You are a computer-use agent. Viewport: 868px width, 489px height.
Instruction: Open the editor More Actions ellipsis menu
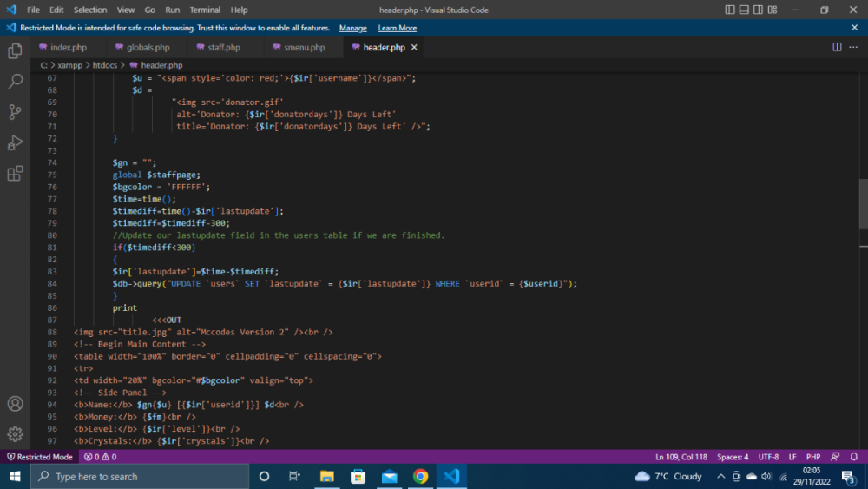(852, 48)
